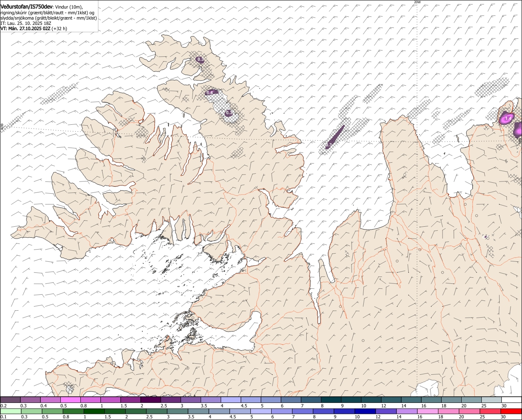This screenshot has height=420, width=522.
Task: Pick top-row lavender swatch between 4 and 4.5
Action: (231, 400)
